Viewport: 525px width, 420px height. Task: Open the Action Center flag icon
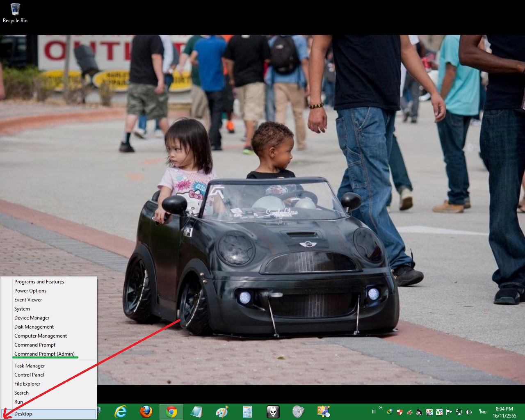point(449,412)
